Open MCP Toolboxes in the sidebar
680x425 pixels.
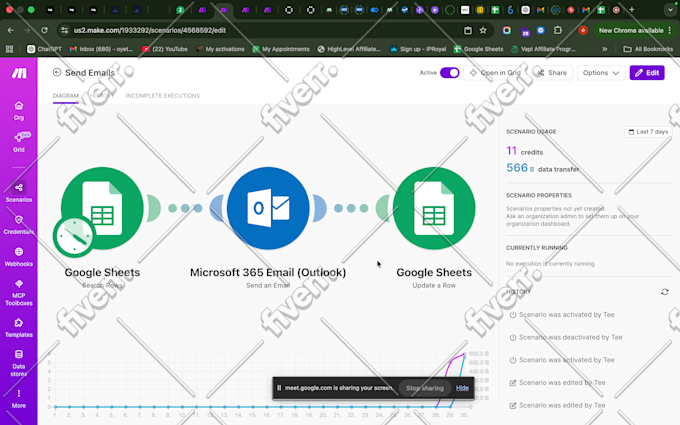coord(19,293)
